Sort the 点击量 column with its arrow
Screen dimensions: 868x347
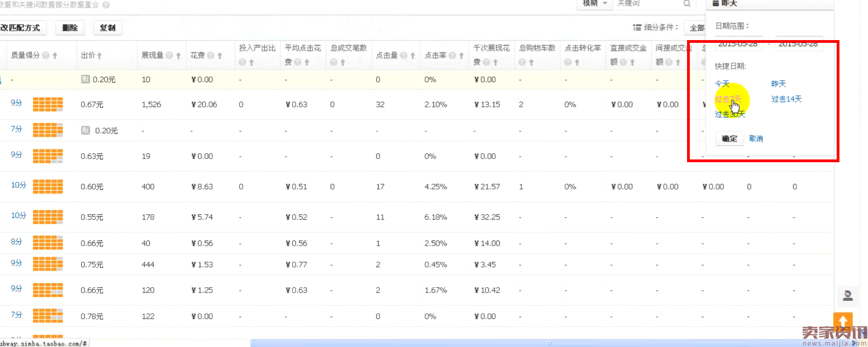click(x=413, y=55)
